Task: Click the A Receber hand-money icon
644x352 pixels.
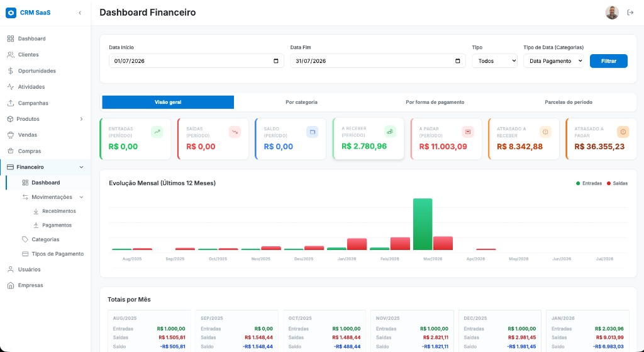Action: pyautogui.click(x=390, y=132)
